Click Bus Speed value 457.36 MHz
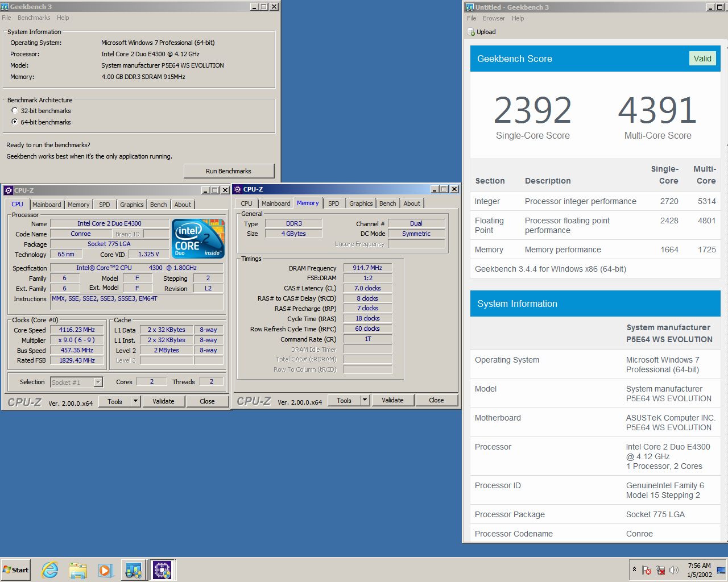This screenshot has height=582, width=728. pyautogui.click(x=77, y=350)
